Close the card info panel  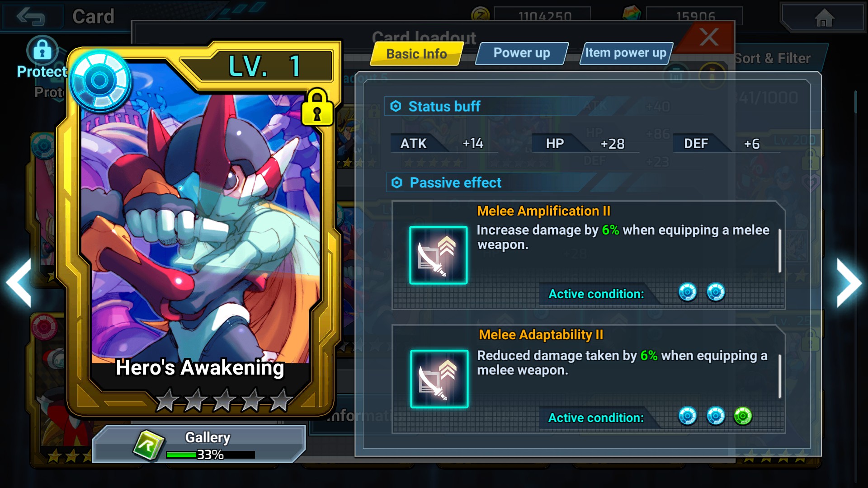708,37
